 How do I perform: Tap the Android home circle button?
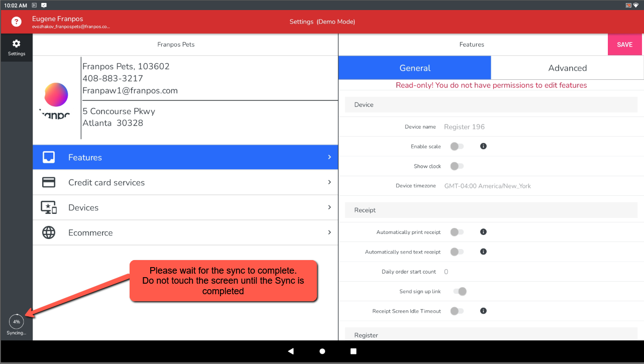(322, 351)
